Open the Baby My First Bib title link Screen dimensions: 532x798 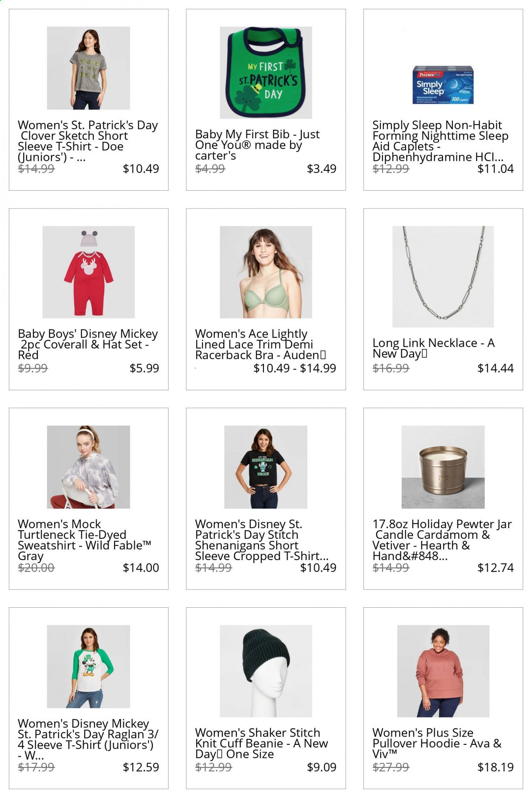(257, 145)
